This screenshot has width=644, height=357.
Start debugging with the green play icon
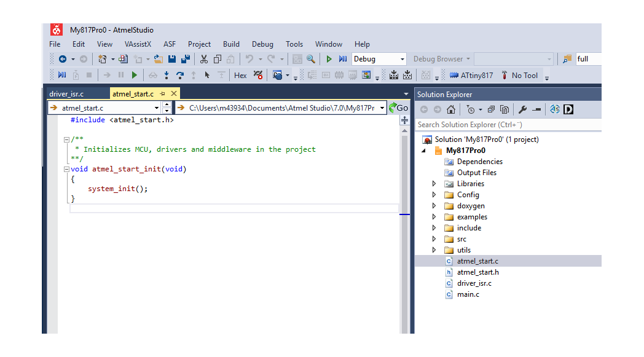click(329, 59)
